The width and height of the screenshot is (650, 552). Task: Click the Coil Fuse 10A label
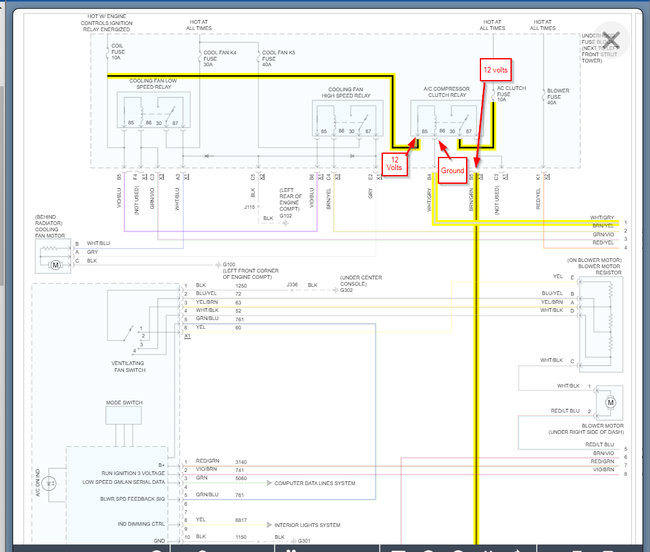tap(117, 53)
